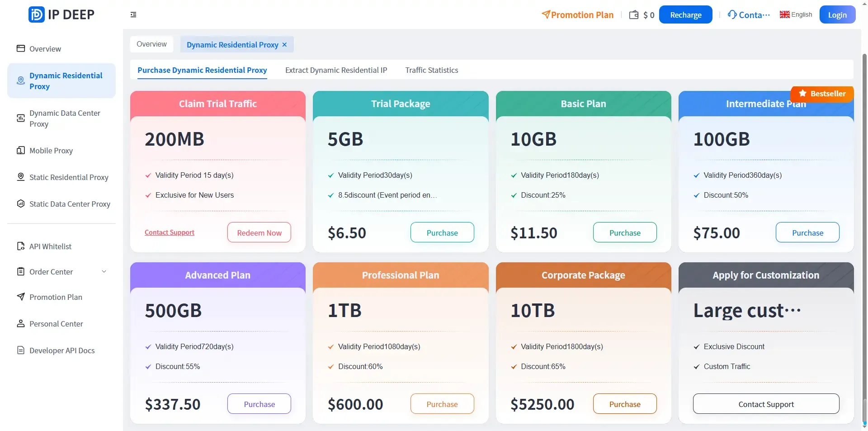
Task: Close the Dynamic Residential Proxy tab
Action: pyautogui.click(x=284, y=44)
